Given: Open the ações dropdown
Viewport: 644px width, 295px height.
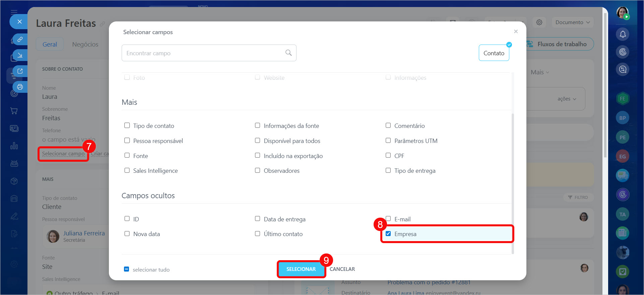Looking at the screenshot, I should pyautogui.click(x=567, y=99).
